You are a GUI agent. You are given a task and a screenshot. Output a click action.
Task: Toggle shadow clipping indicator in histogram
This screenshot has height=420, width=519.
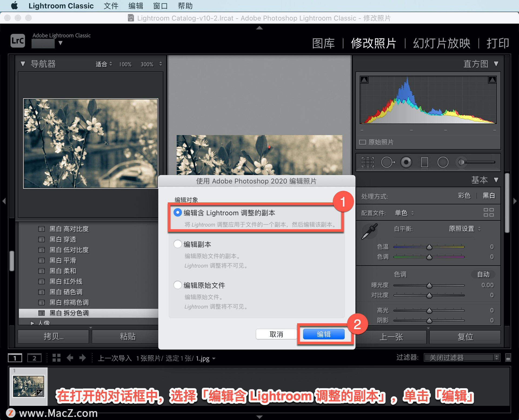point(364,80)
